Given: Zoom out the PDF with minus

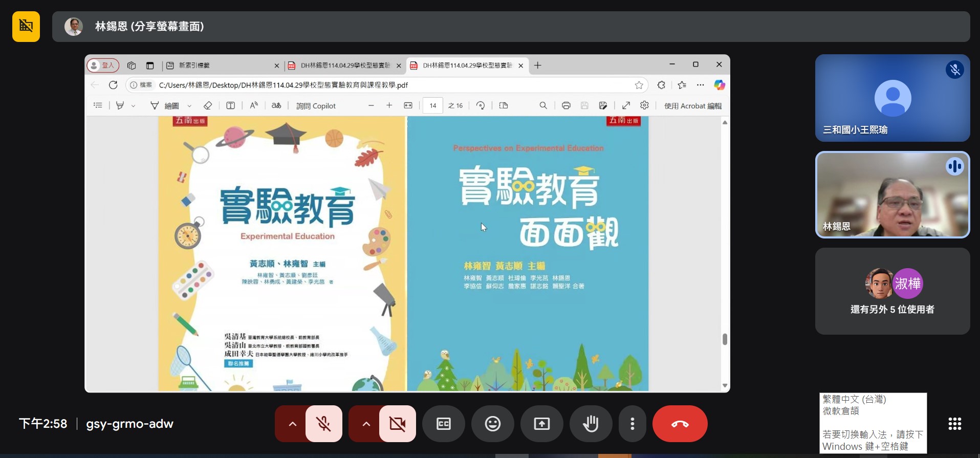Looking at the screenshot, I should point(371,105).
